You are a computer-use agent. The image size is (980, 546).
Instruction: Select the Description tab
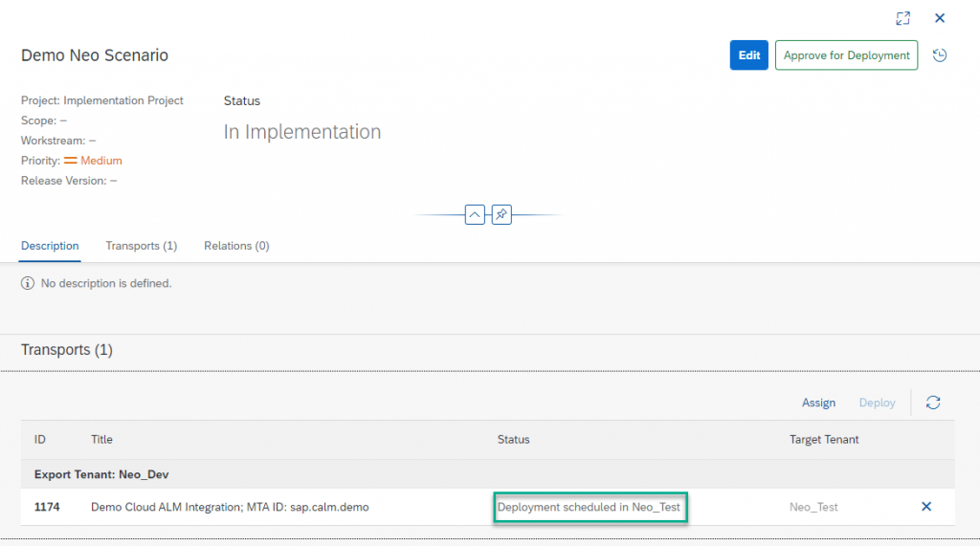pos(50,246)
